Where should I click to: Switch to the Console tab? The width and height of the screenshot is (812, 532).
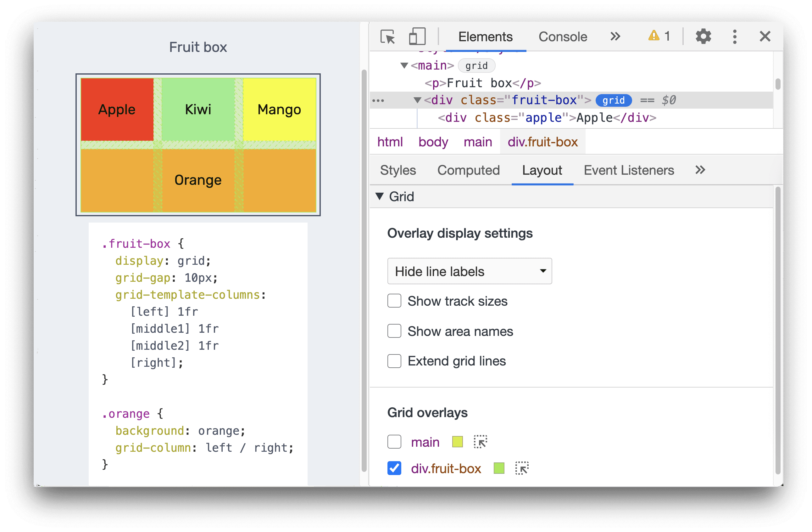562,37
